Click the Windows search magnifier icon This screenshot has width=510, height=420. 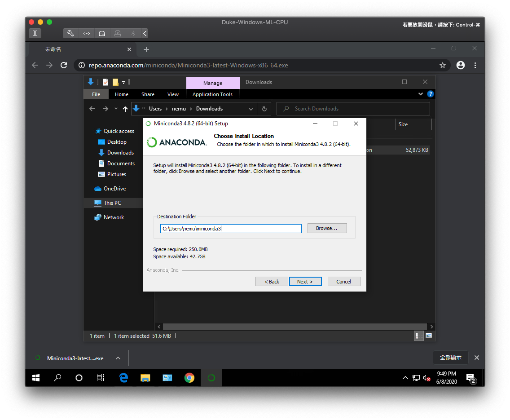click(57, 378)
